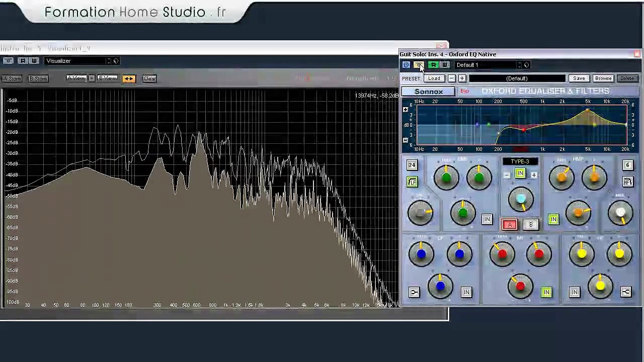
Task: Click the Visualizer window bypass icon
Action: click(8, 61)
